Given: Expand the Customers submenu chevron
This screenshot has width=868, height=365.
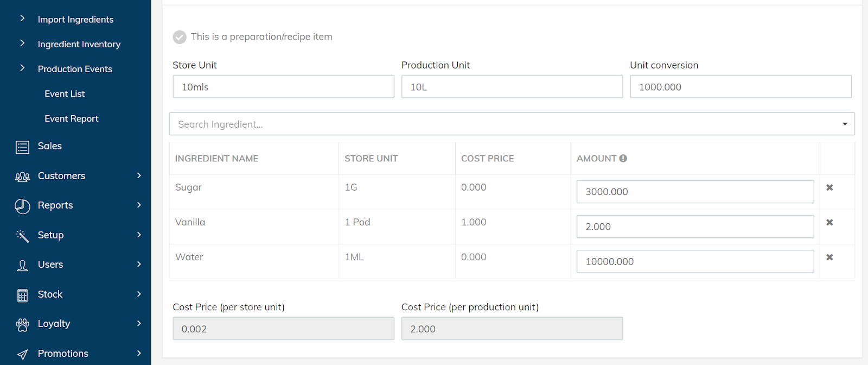Looking at the screenshot, I should [x=139, y=175].
